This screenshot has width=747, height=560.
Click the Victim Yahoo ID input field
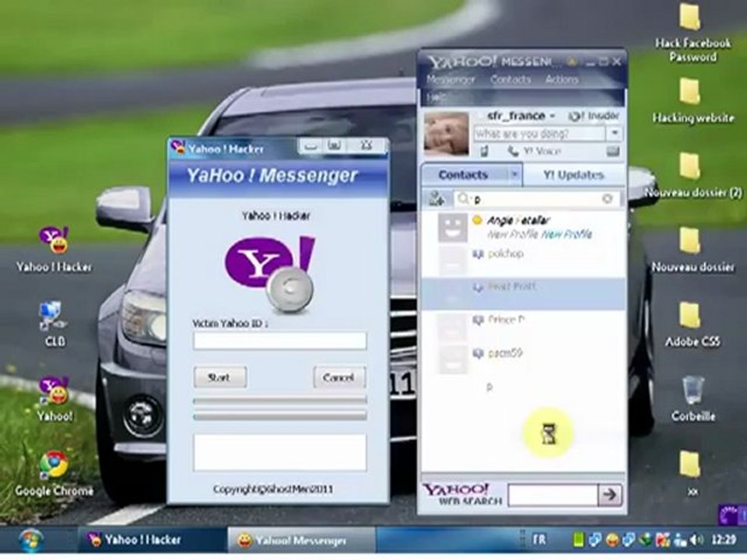pyautogui.click(x=279, y=341)
